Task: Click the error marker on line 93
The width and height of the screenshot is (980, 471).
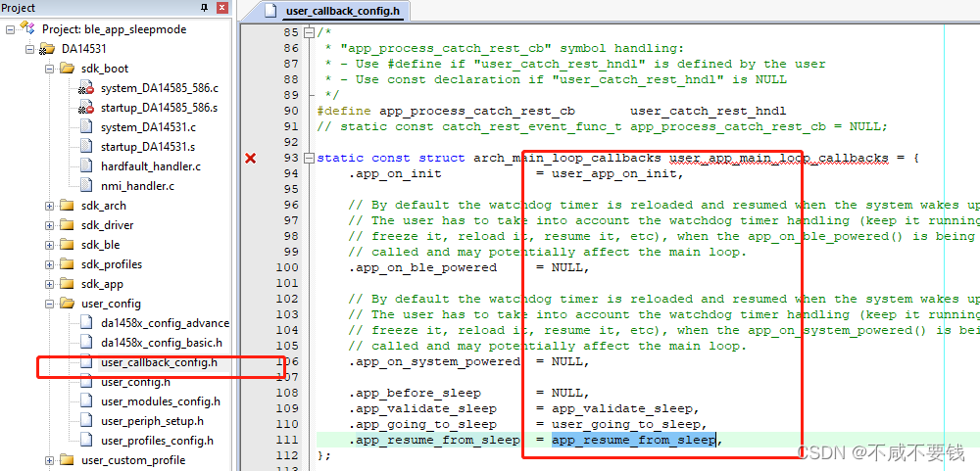Action: [251, 159]
